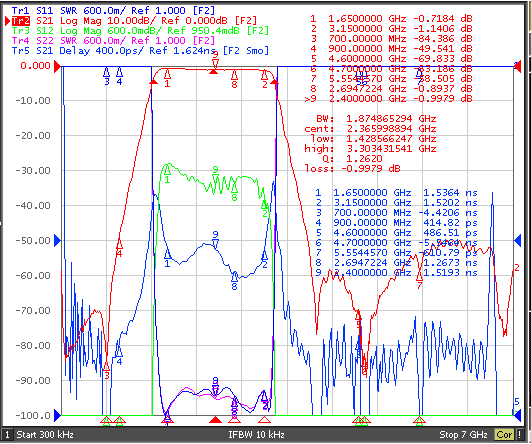
Task: Click the blue reference triangle at -100.0
Action: (x=58, y=415)
